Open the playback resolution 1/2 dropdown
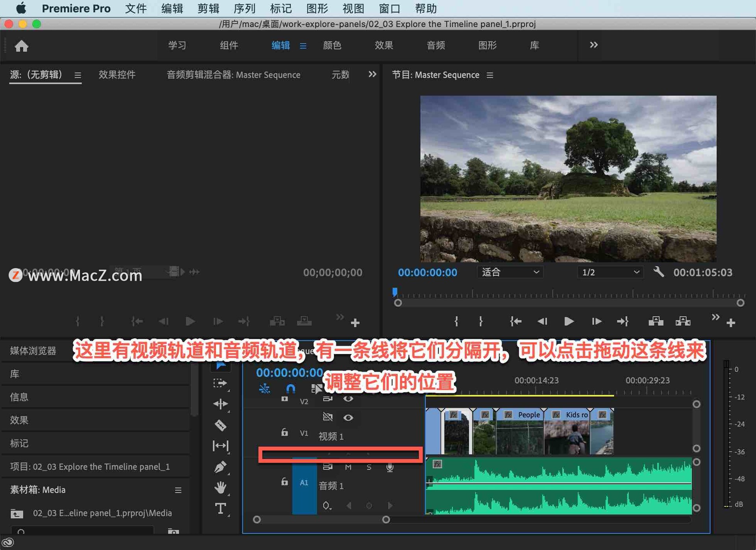 click(x=610, y=272)
